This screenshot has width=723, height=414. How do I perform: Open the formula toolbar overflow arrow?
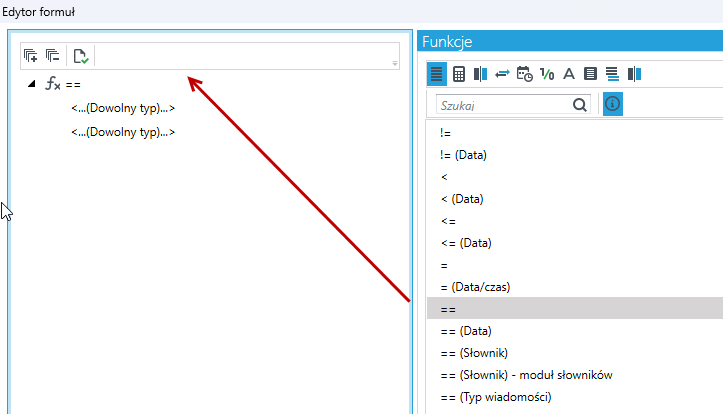[x=395, y=64]
